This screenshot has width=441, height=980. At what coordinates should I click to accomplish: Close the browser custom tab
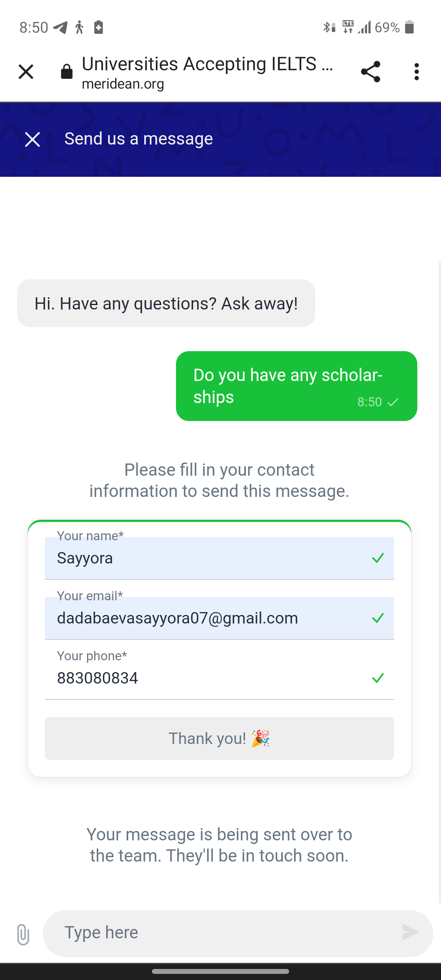click(x=26, y=72)
